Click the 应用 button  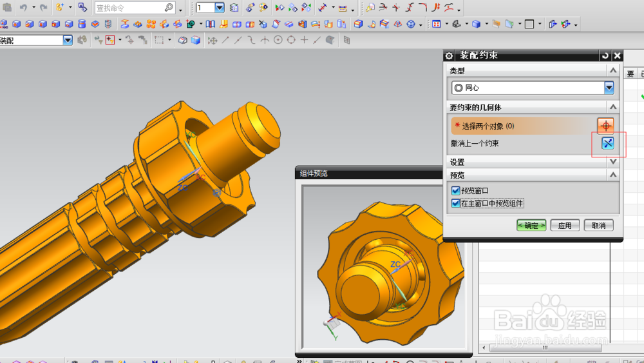click(x=565, y=225)
